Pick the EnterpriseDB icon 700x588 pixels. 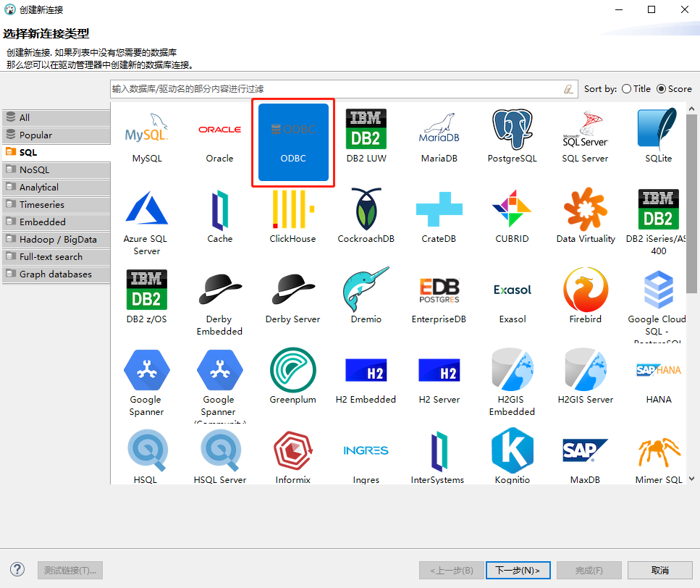(439, 290)
